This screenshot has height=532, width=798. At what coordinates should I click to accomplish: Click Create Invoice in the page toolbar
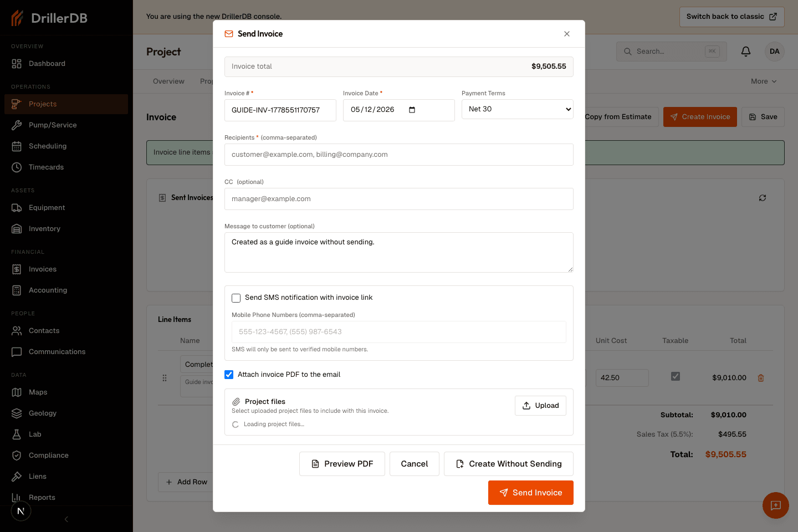point(700,117)
